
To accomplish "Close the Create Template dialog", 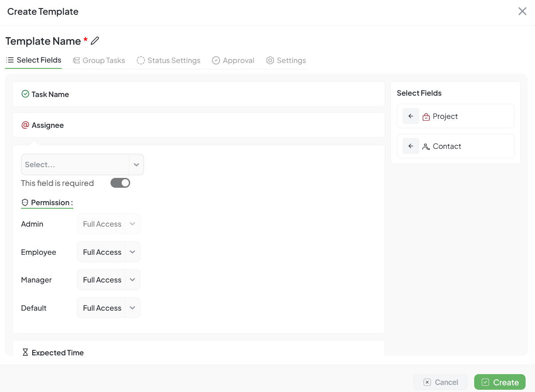I will (x=522, y=12).
